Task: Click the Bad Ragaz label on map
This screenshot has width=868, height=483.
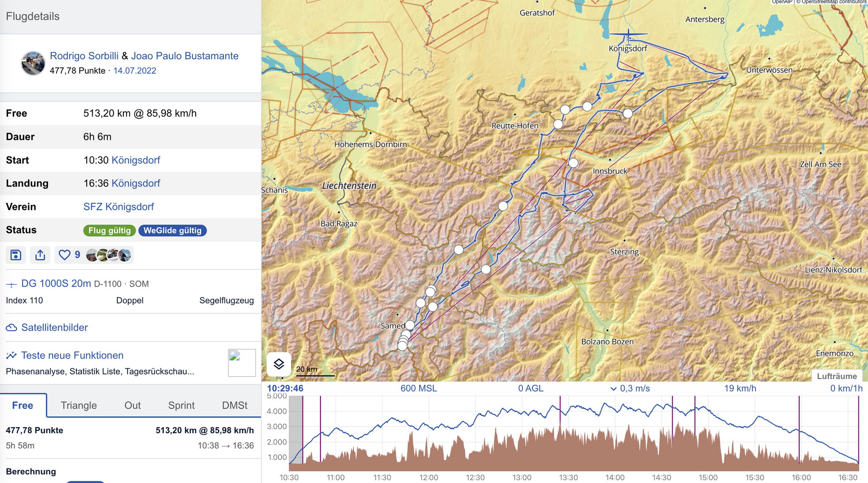Action: (339, 223)
